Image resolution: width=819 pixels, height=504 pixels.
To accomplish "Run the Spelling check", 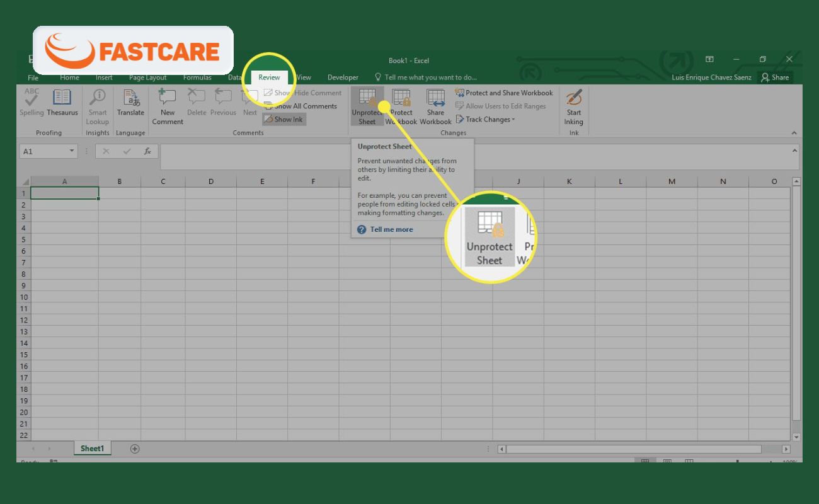I will coord(31,103).
